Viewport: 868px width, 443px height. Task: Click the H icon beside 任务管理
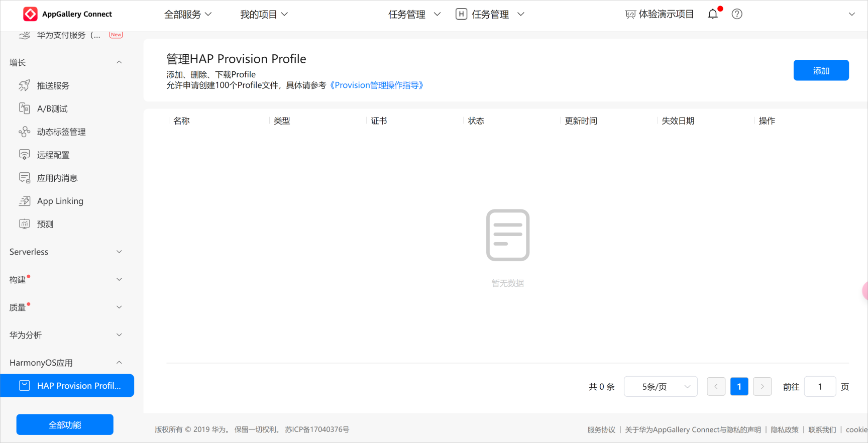(461, 14)
